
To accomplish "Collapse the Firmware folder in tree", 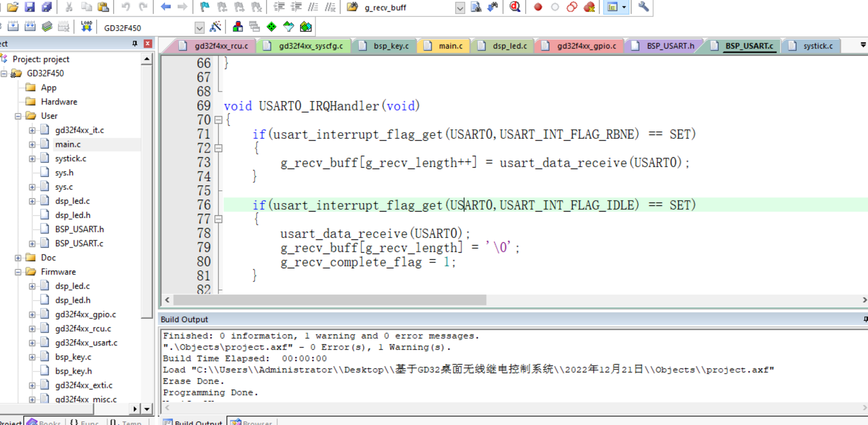I will 18,272.
